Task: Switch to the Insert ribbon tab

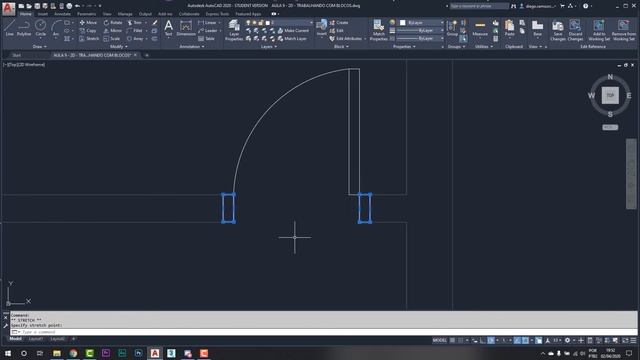Action: 42,14
